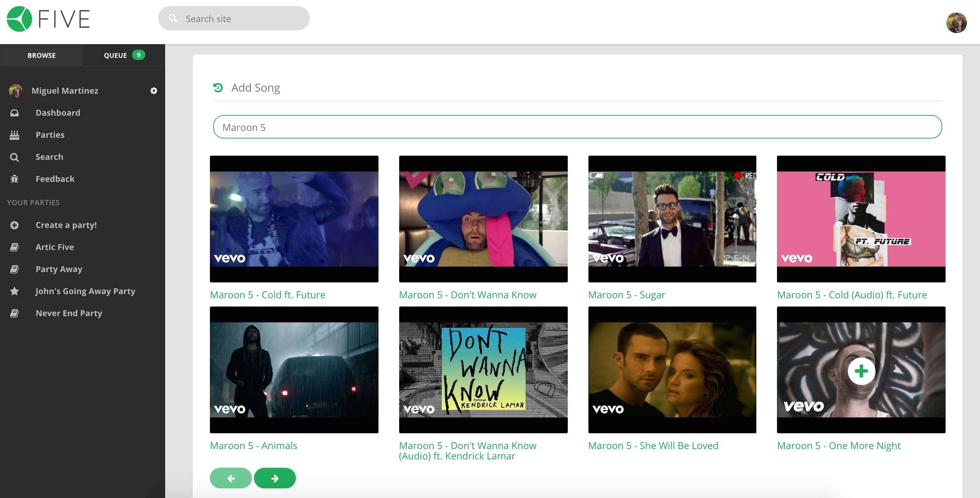Go to previous page with left arrow button
Image resolution: width=980 pixels, height=498 pixels.
pyautogui.click(x=231, y=478)
